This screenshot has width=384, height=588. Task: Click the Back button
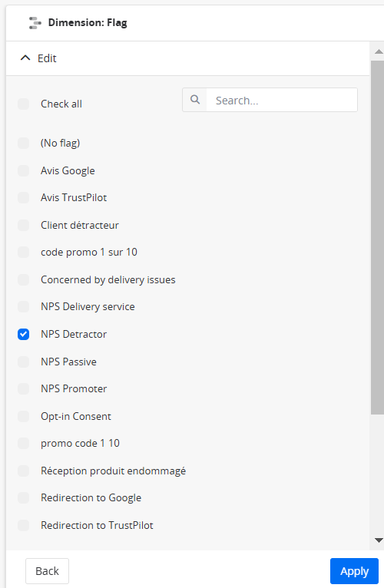click(x=48, y=571)
